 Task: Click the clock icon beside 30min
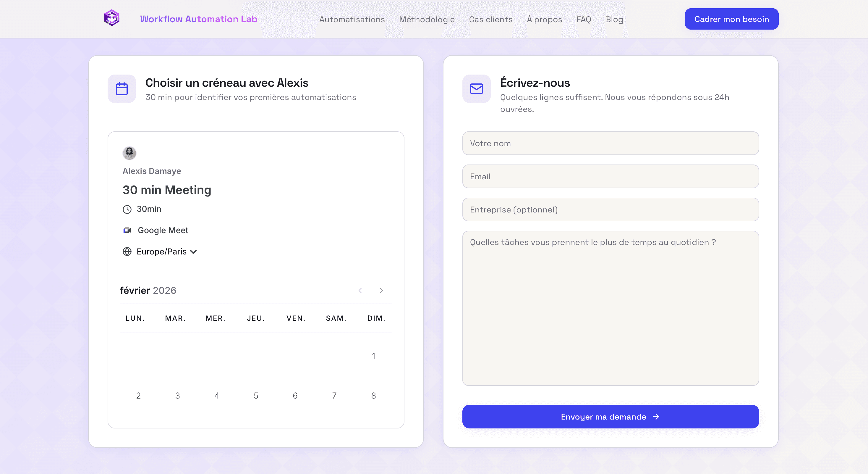click(x=127, y=209)
